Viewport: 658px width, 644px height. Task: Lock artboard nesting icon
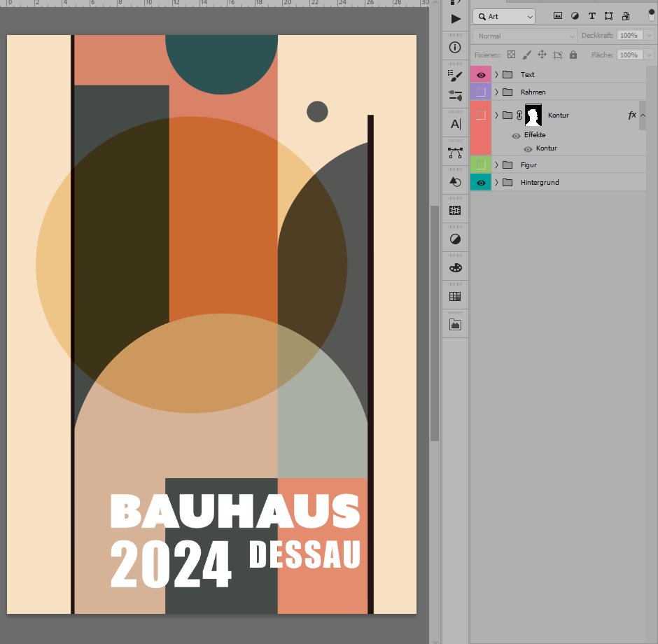(x=558, y=55)
